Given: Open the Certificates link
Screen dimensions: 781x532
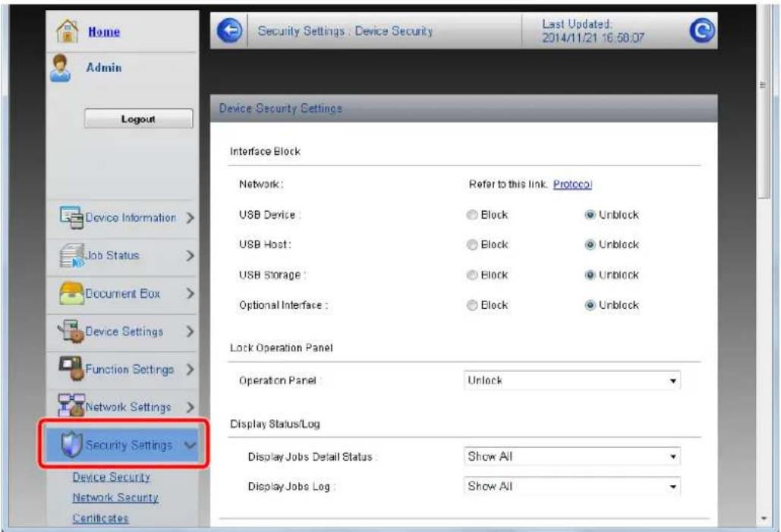Looking at the screenshot, I should click(100, 518).
